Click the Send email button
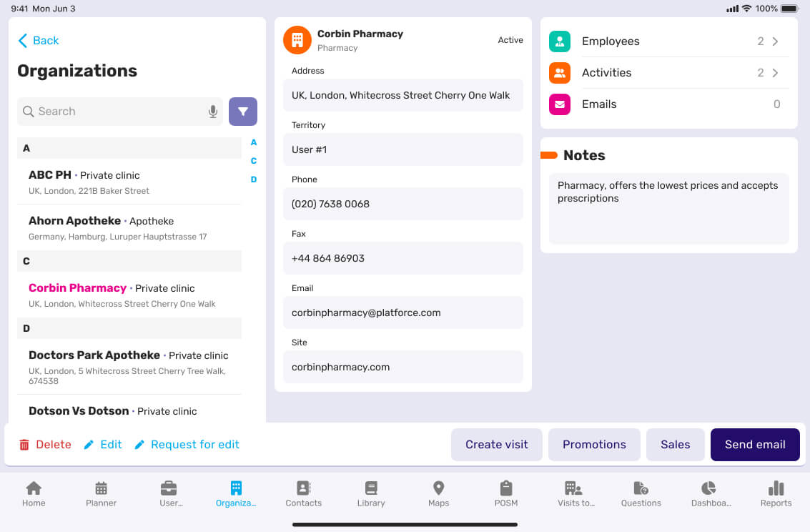This screenshot has width=810, height=532. [x=755, y=445]
